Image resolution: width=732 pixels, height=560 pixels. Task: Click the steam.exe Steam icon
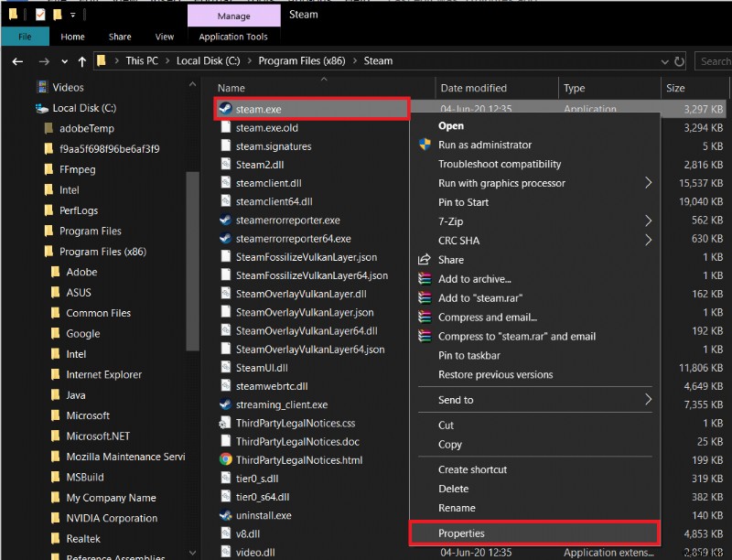(225, 109)
